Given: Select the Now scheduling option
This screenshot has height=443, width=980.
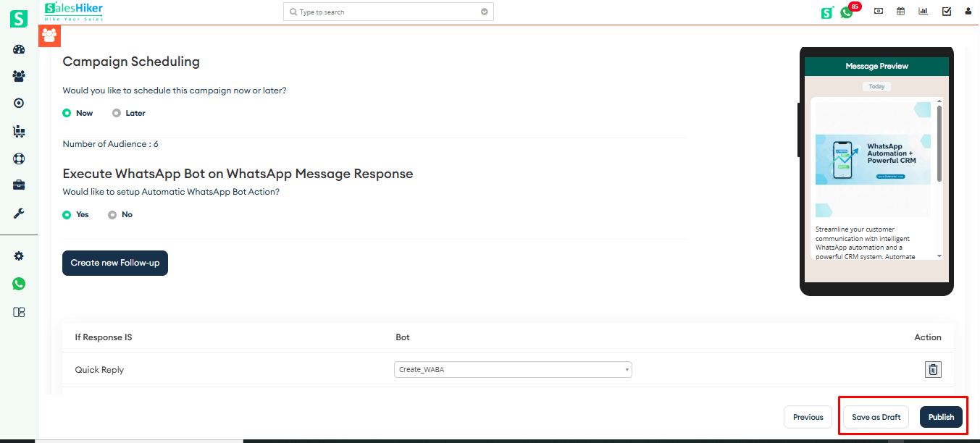Looking at the screenshot, I should click(67, 113).
